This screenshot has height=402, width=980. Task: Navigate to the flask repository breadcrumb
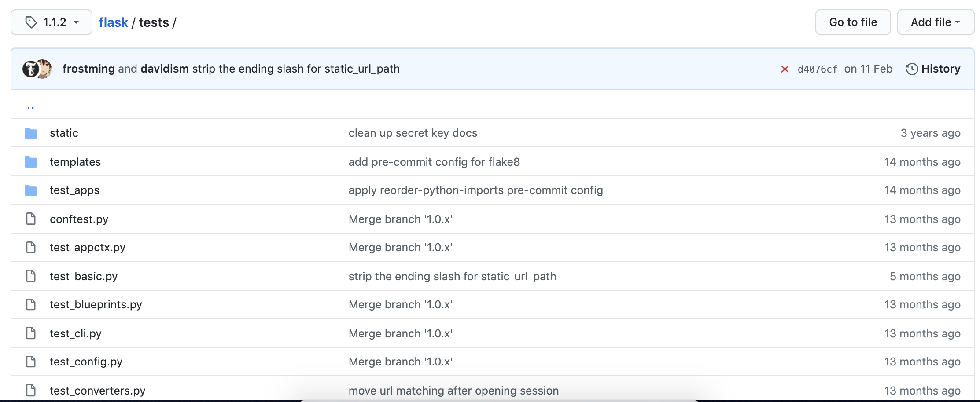click(114, 22)
